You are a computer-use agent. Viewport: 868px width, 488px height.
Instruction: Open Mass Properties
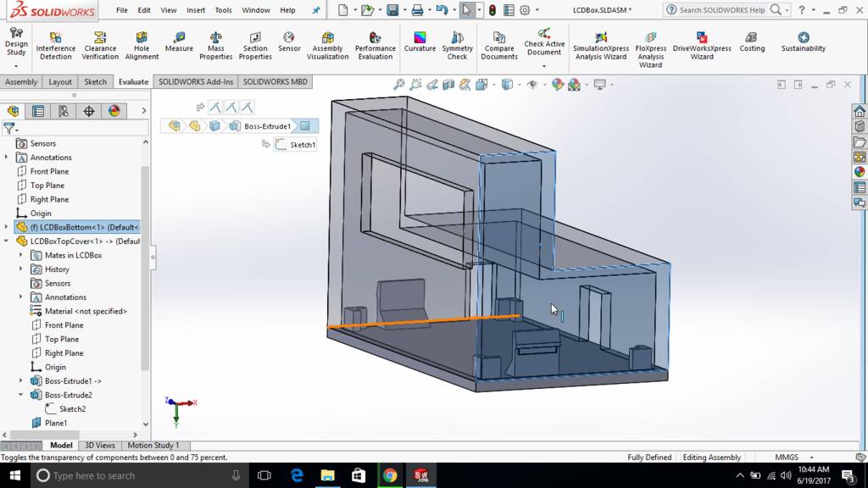[216, 46]
